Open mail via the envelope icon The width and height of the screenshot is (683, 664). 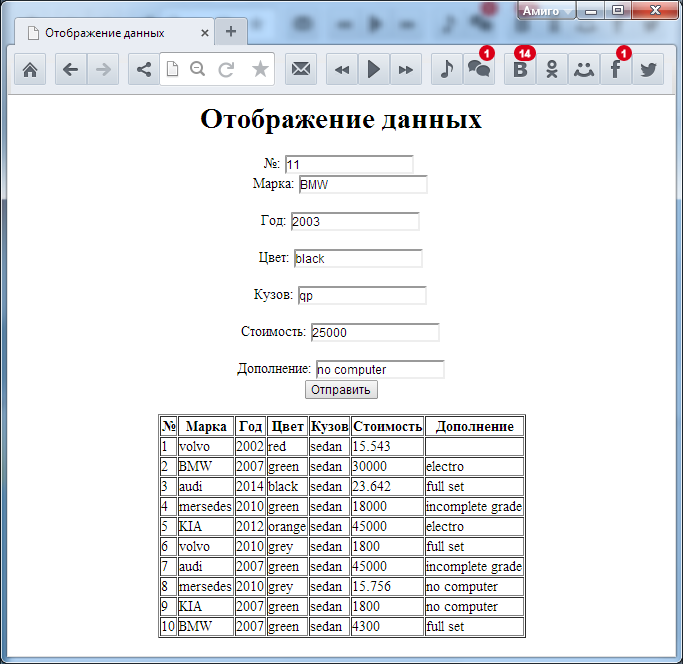click(300, 69)
